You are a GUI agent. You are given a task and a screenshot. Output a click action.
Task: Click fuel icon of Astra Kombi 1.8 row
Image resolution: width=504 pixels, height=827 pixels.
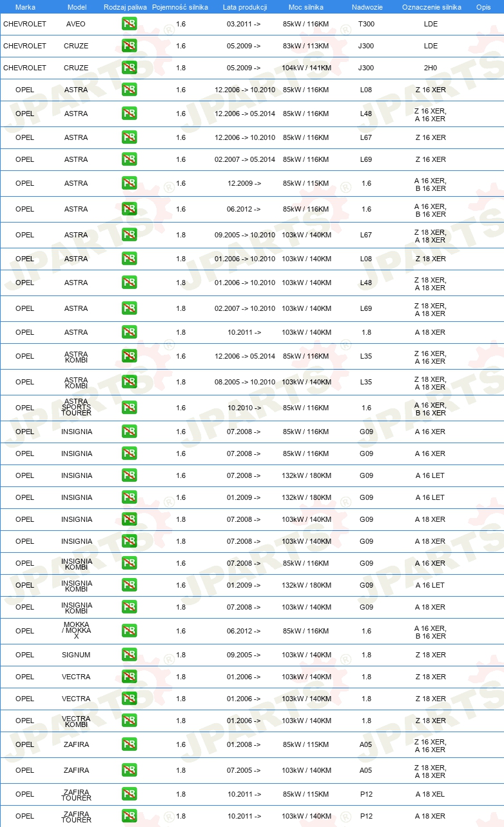coord(129,382)
